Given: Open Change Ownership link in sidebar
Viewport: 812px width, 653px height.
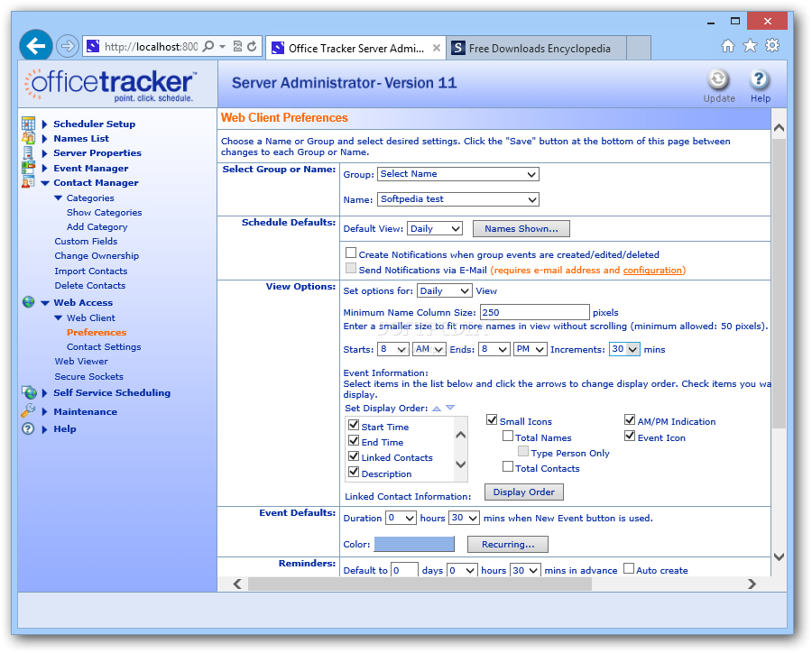Looking at the screenshot, I should click(x=97, y=256).
